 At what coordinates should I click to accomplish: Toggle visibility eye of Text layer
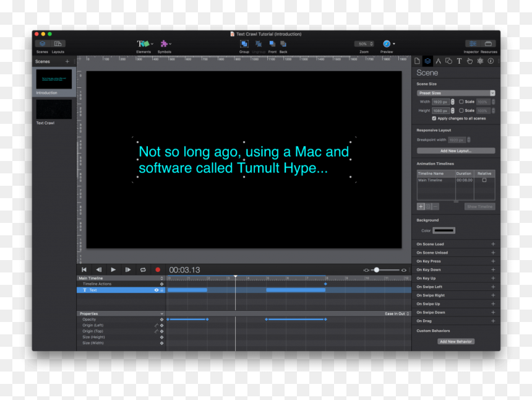pyautogui.click(x=157, y=290)
